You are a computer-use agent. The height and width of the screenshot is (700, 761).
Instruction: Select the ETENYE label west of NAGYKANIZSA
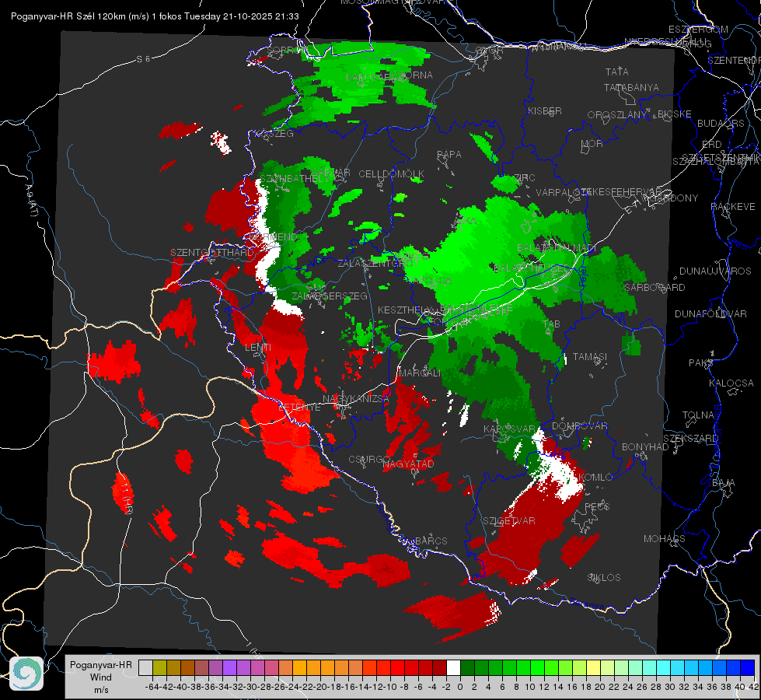pyautogui.click(x=299, y=408)
